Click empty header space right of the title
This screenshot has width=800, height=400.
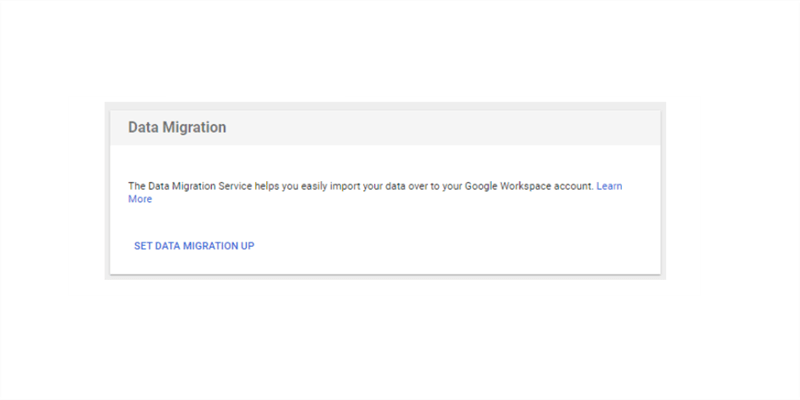[450, 128]
